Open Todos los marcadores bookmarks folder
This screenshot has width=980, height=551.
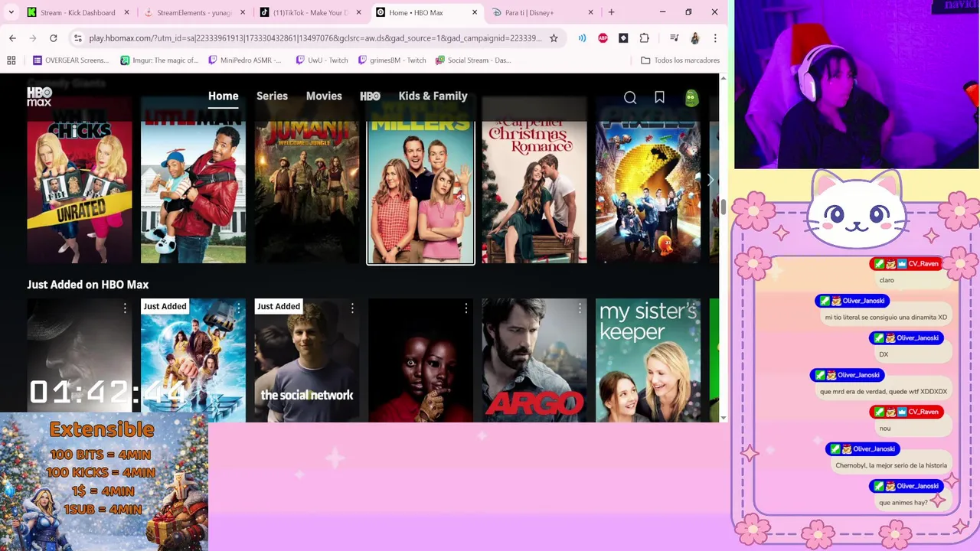[x=680, y=60]
